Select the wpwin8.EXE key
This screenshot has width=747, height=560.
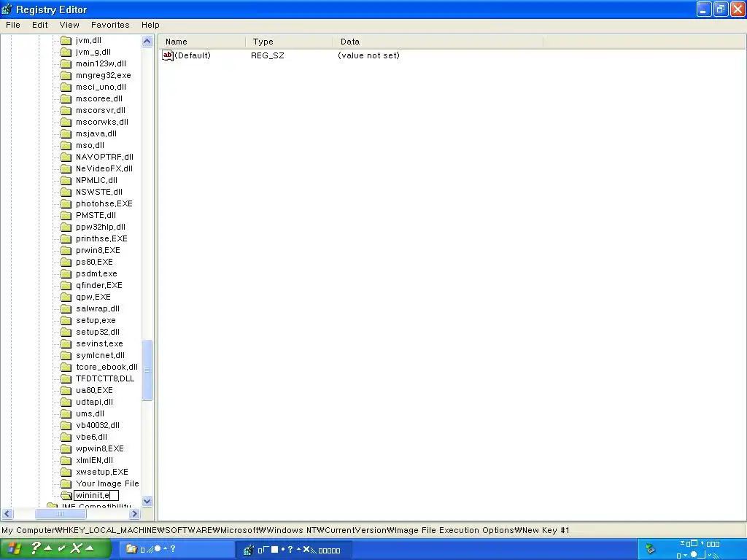coord(99,448)
